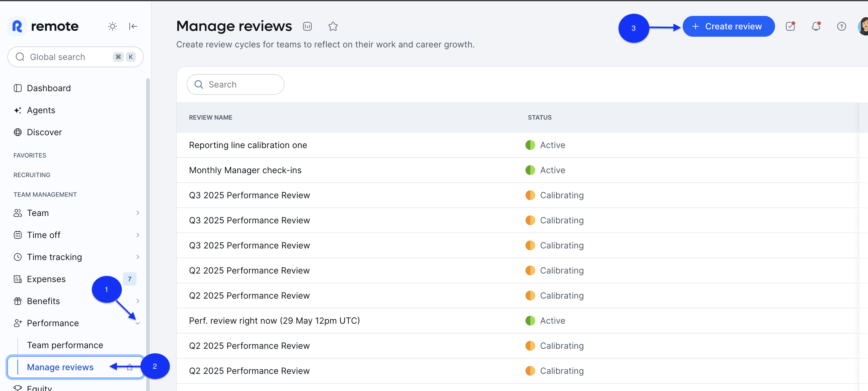Open Dashboard in the sidebar

pyautogui.click(x=49, y=88)
